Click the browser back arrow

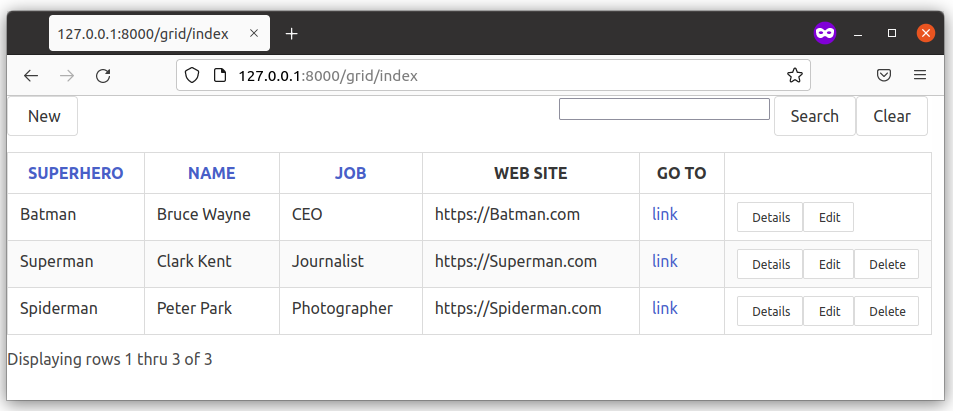31,75
